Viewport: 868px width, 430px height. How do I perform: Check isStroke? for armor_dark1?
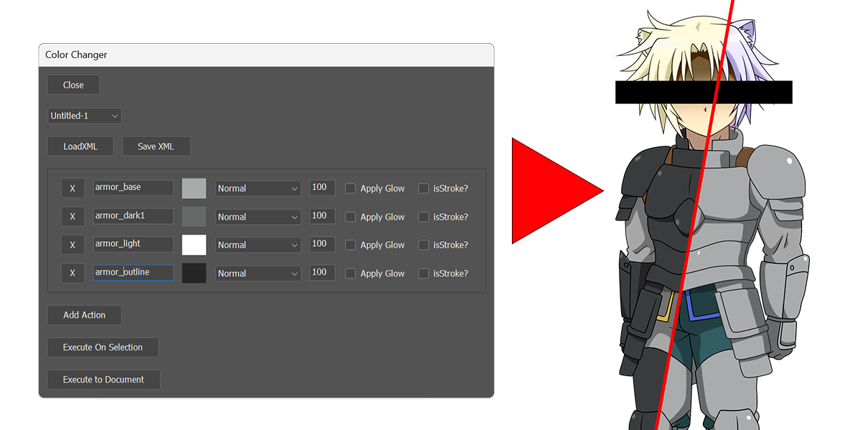point(423,216)
